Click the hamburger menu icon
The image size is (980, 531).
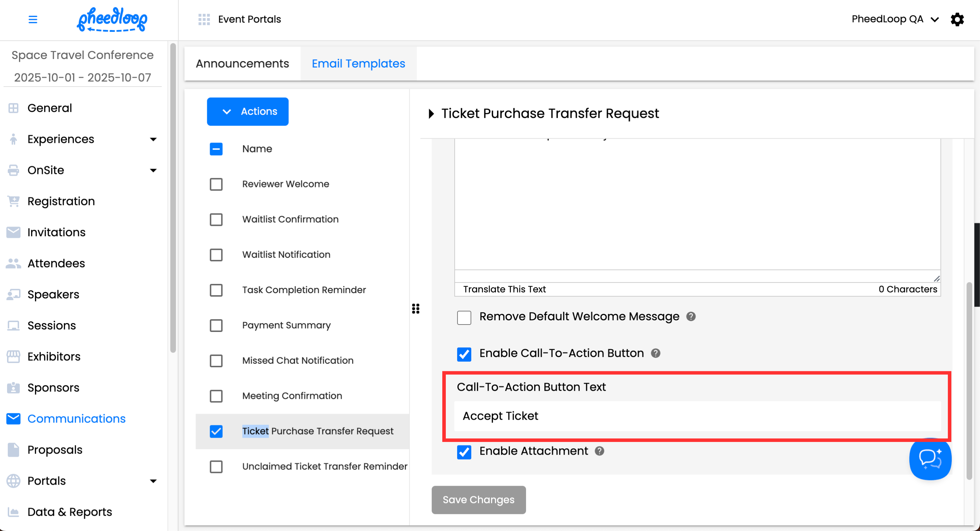(x=33, y=19)
